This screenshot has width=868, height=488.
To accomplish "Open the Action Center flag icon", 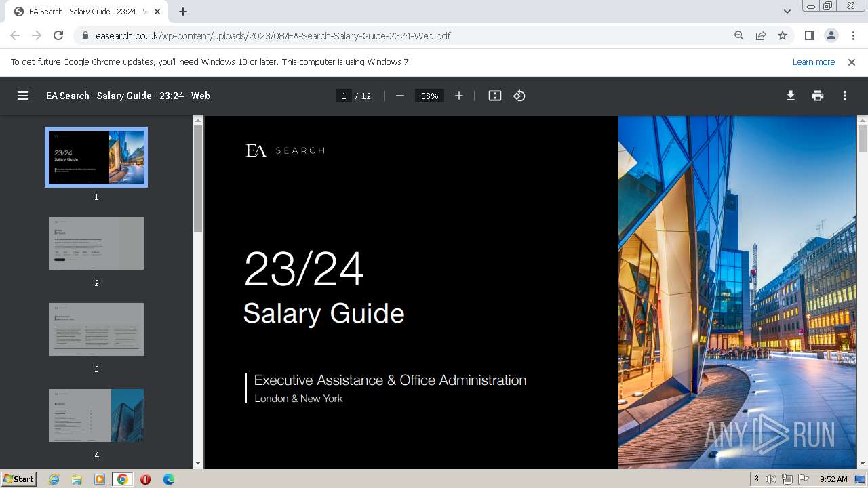I will [x=804, y=479].
